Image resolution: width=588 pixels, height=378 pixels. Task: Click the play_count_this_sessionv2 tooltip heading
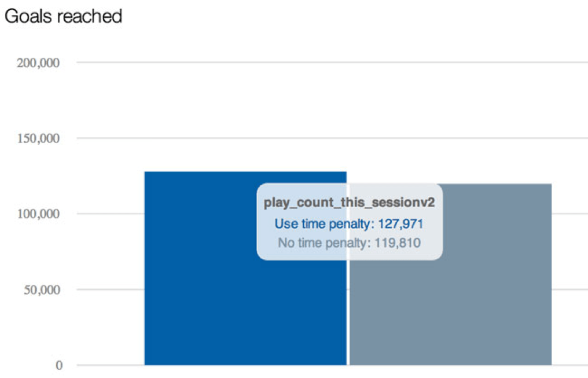pos(349,203)
